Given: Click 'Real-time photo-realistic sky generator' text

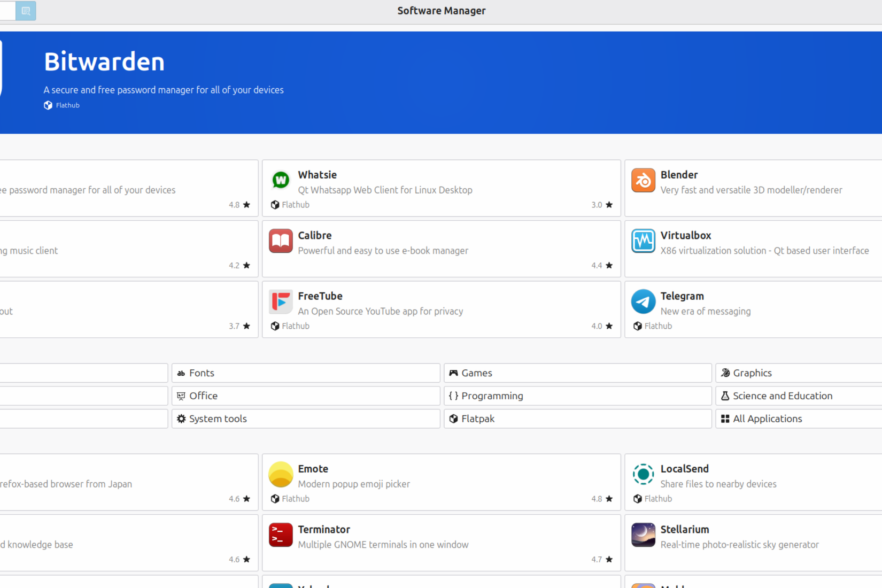Looking at the screenshot, I should tap(740, 545).
